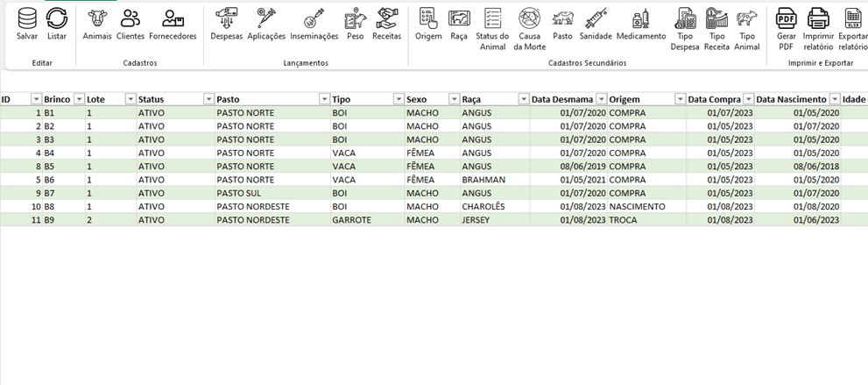The width and height of the screenshot is (868, 385).
Task: Open Aplicações syringe icon
Action: 265,18
